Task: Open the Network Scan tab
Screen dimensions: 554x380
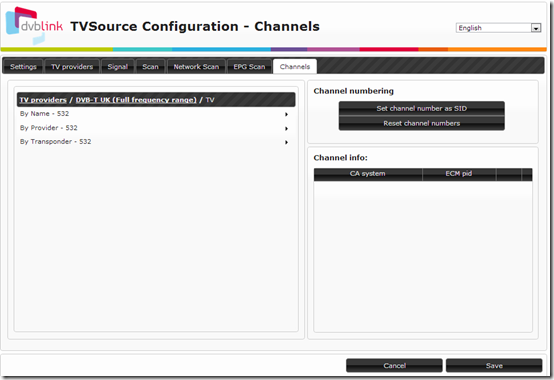Action: (196, 66)
